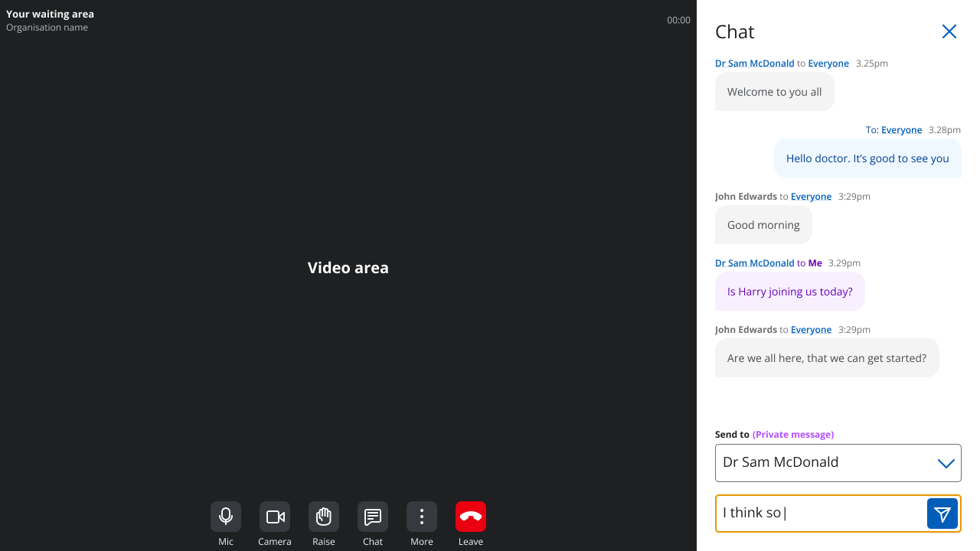This screenshot has width=980, height=551.
Task: Leave the video call
Action: [470, 517]
